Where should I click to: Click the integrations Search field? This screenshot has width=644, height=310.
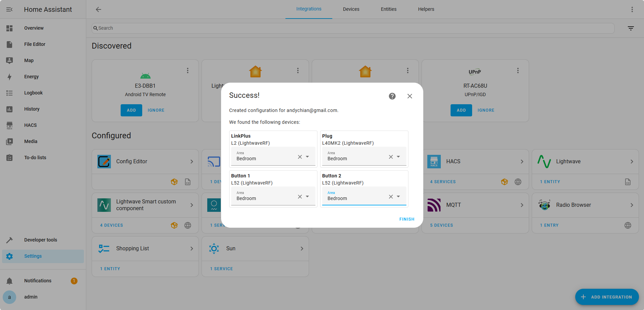pos(352,28)
